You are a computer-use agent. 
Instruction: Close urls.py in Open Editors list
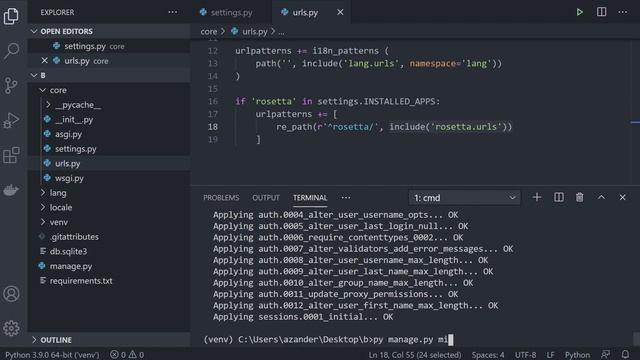44,61
